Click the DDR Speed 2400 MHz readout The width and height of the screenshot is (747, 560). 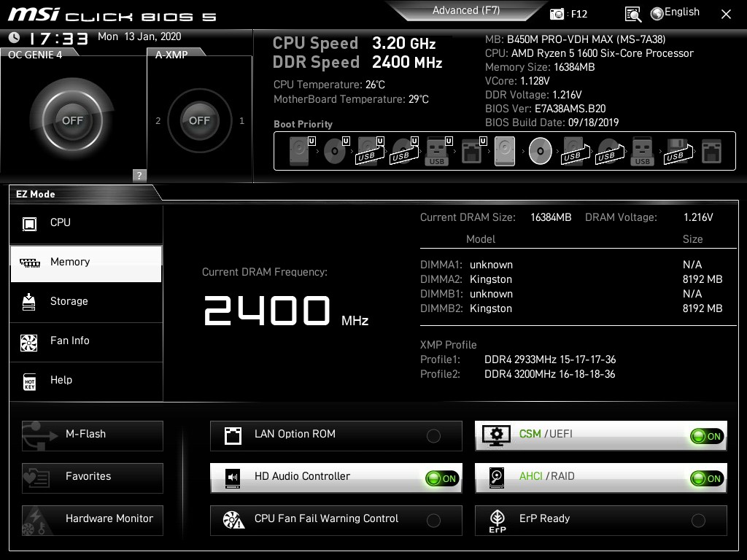click(357, 63)
